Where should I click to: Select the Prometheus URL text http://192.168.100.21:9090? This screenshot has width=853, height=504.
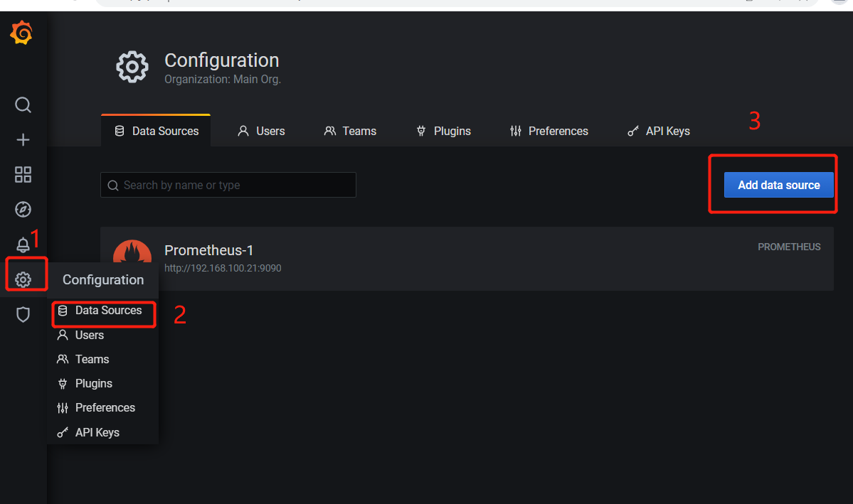[x=223, y=268]
